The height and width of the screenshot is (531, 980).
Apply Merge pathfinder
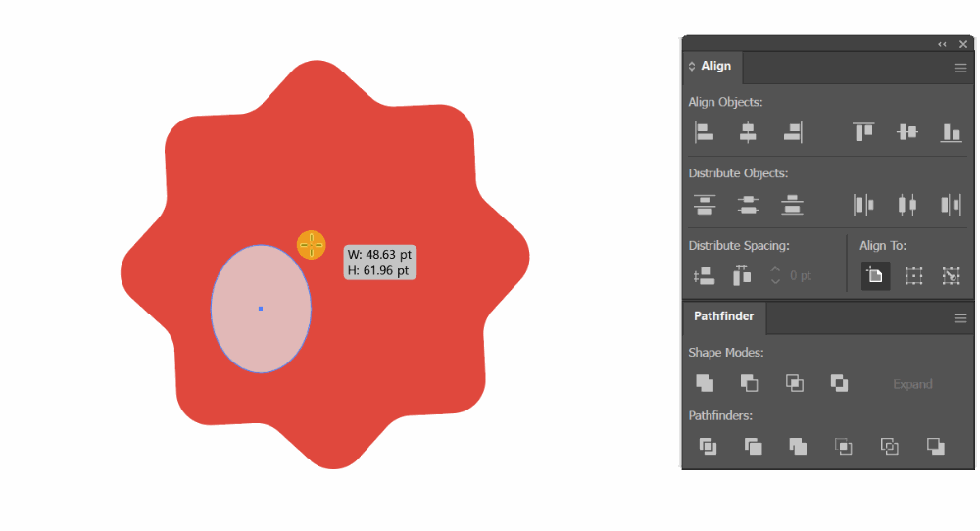798,446
